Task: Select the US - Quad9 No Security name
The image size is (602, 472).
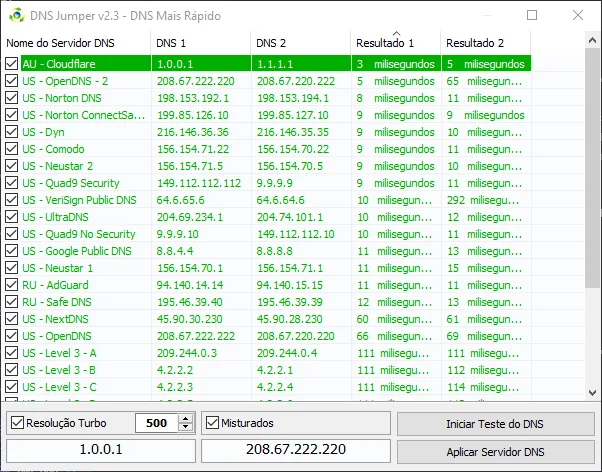Action: point(79,234)
